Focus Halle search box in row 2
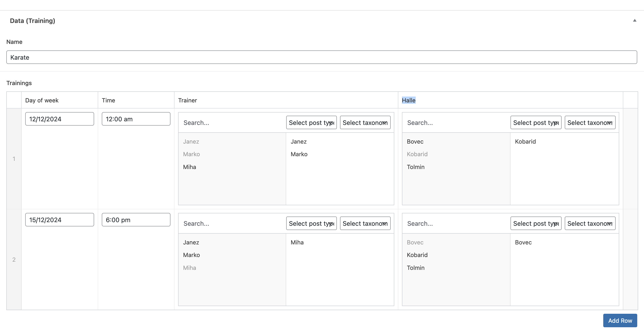This screenshot has width=644, height=334. point(456,223)
